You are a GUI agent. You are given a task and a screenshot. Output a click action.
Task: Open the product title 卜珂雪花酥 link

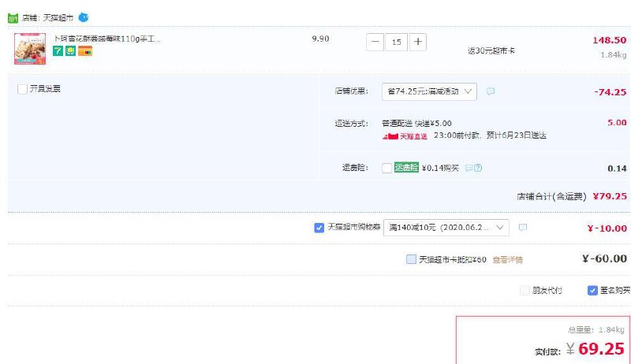pyautogui.click(x=107, y=39)
